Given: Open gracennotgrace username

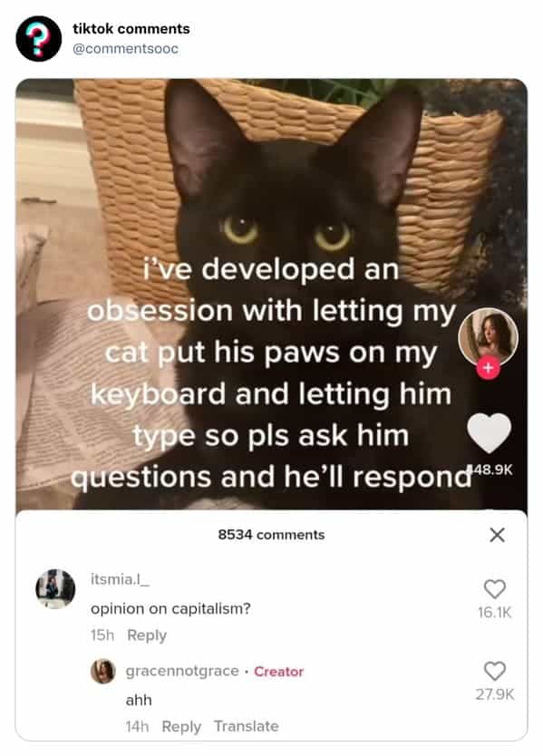Looking at the screenshot, I should coord(182,671).
